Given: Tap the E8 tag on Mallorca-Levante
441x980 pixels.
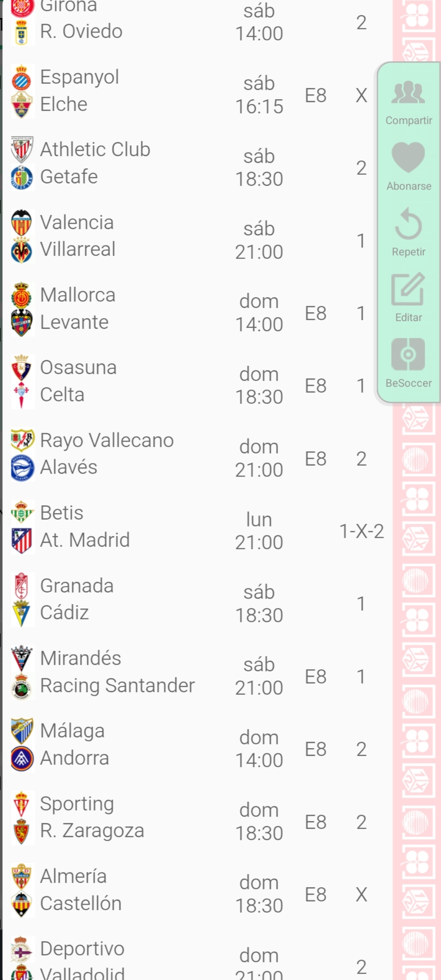Looking at the screenshot, I should [x=316, y=314].
